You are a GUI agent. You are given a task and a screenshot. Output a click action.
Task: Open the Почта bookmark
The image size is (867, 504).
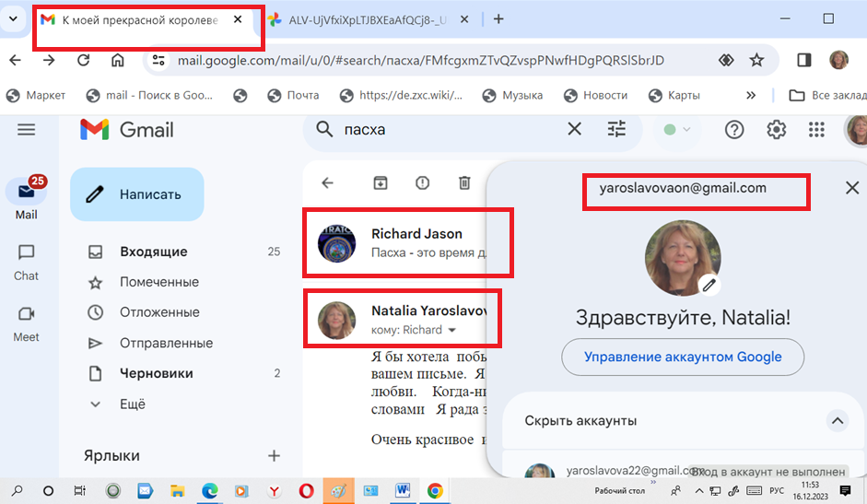pos(294,96)
